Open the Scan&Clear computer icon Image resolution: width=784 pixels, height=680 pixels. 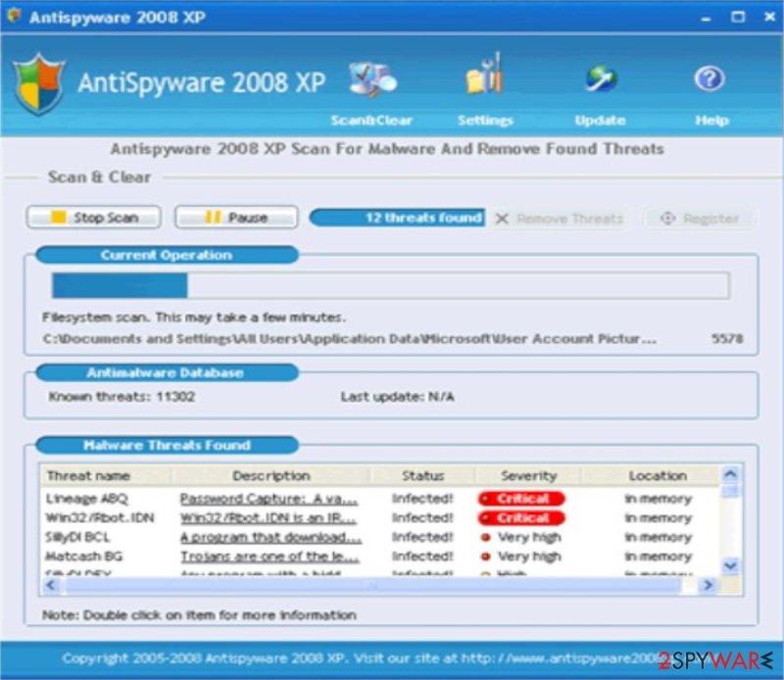(372, 79)
